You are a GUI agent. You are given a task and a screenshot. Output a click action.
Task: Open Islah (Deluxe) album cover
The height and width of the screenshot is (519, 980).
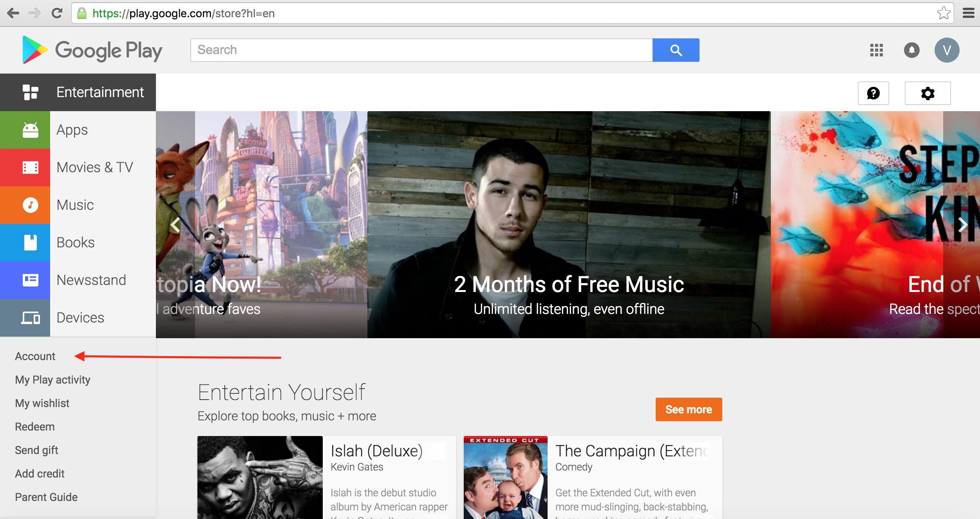click(260, 478)
